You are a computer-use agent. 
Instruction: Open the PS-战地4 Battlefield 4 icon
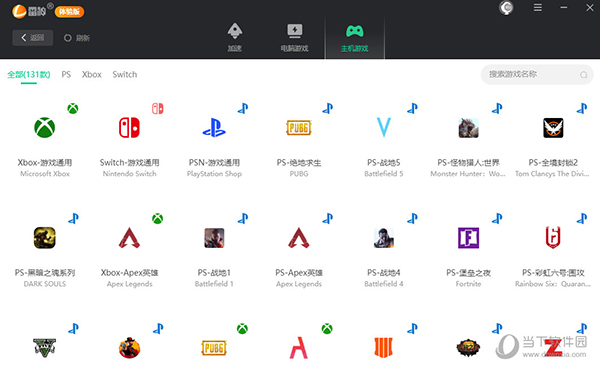click(x=383, y=238)
